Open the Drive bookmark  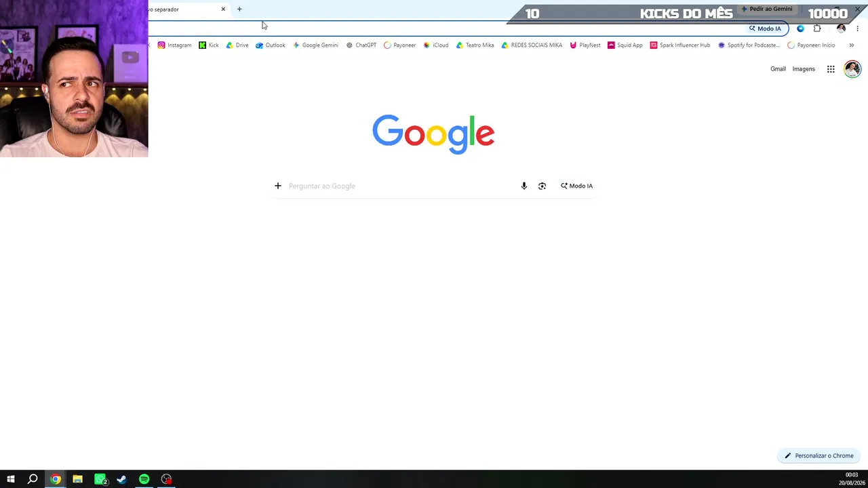[x=237, y=45]
